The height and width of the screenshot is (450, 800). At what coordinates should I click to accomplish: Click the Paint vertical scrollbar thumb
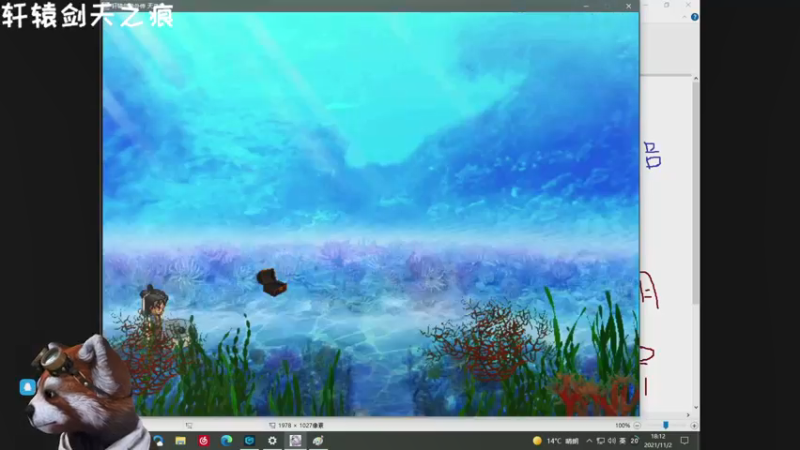coord(695,194)
